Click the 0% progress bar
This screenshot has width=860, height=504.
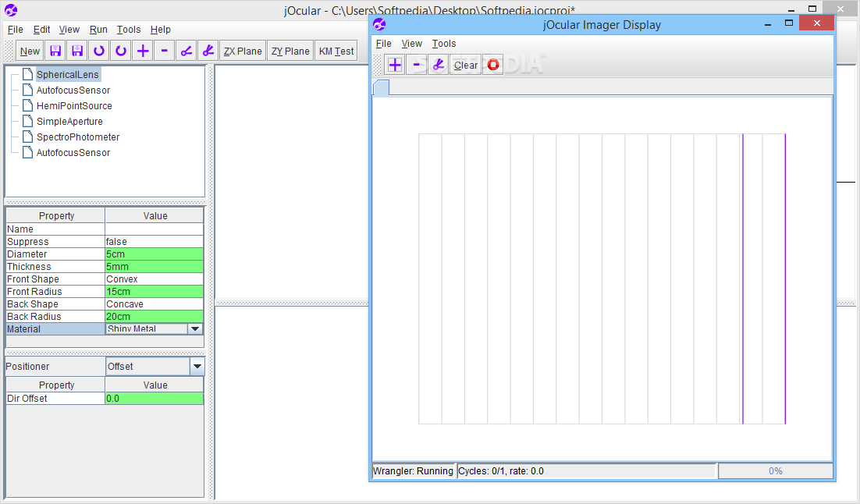776,471
